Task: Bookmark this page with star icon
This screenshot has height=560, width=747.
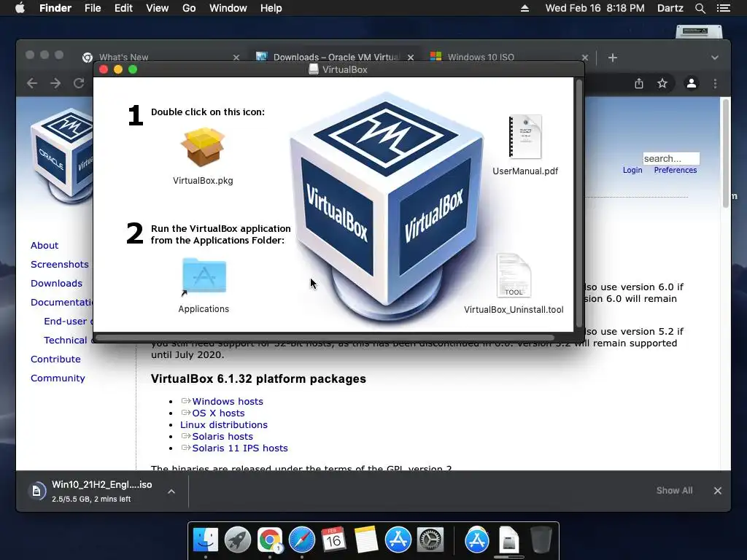Action: tap(662, 83)
